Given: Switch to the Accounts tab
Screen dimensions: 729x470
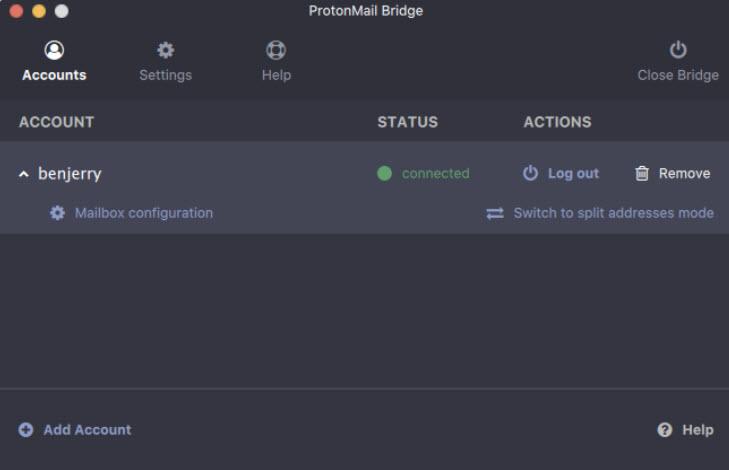Looking at the screenshot, I should coord(54,75).
